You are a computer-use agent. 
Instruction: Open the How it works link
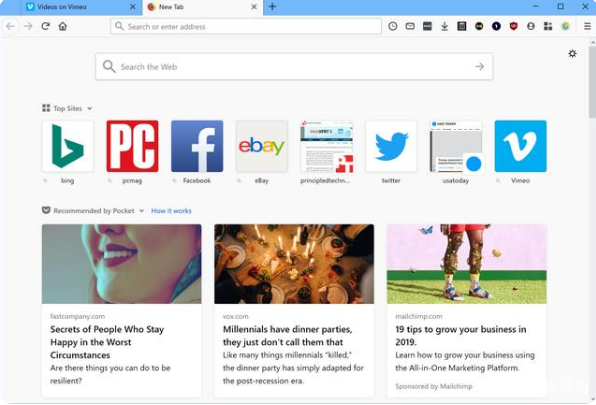[x=171, y=210]
